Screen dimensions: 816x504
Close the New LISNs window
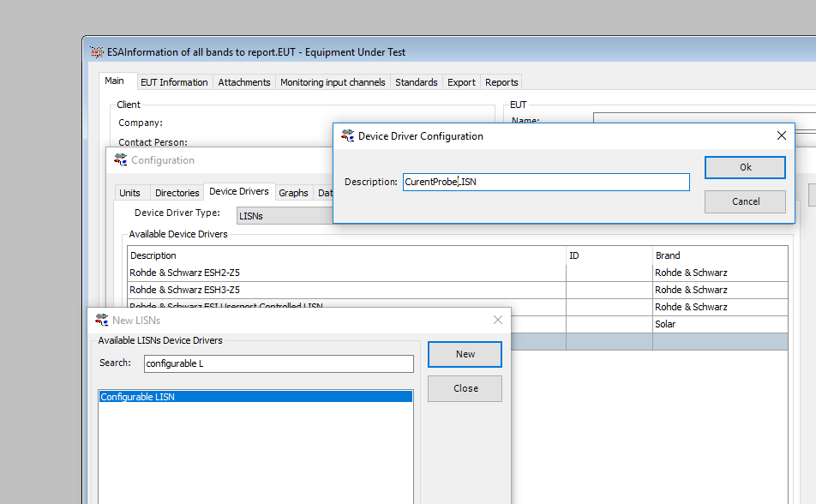(497, 320)
